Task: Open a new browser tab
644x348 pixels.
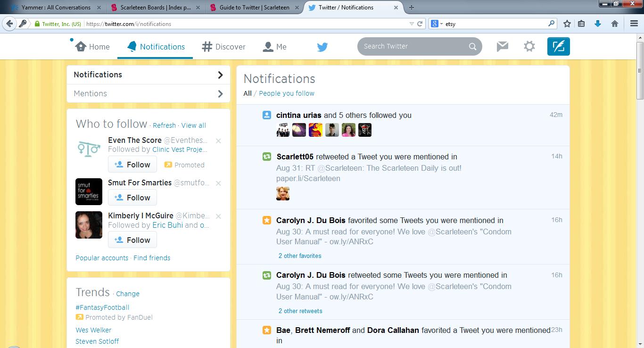Action: (x=412, y=7)
